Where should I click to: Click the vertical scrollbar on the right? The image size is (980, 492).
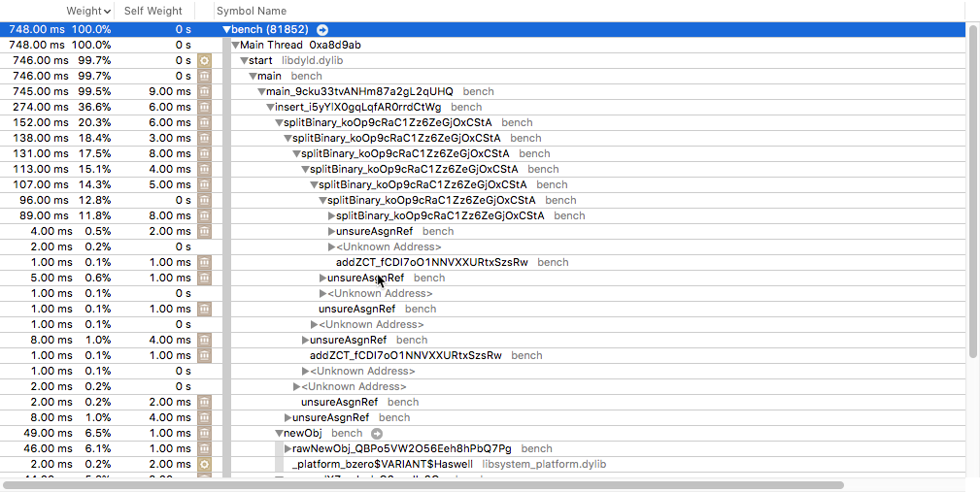tap(973, 191)
